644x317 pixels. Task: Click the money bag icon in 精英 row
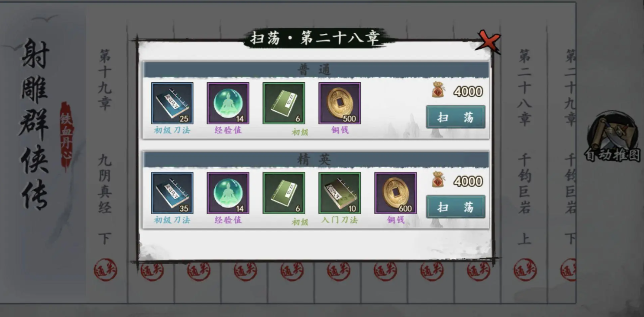(439, 179)
